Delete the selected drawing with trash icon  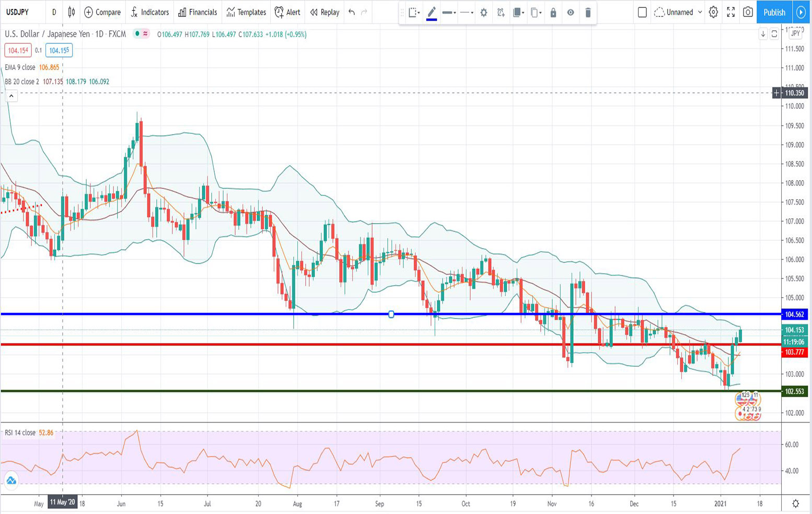[x=588, y=12]
